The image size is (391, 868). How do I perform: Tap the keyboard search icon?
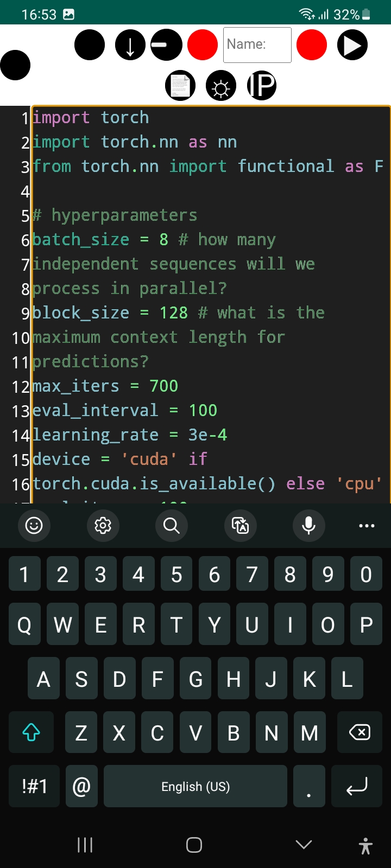tap(172, 525)
